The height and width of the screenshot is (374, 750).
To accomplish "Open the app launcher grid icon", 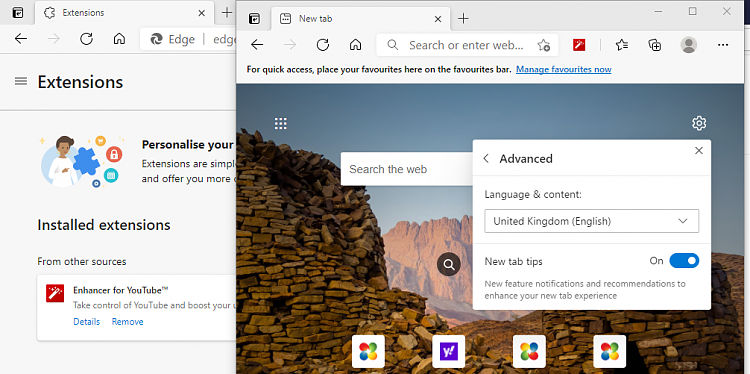I will [280, 123].
